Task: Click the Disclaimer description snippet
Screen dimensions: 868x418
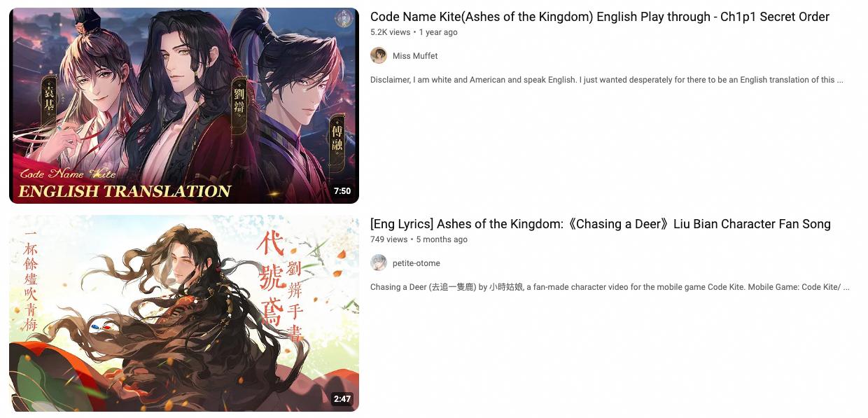Action: [607, 80]
